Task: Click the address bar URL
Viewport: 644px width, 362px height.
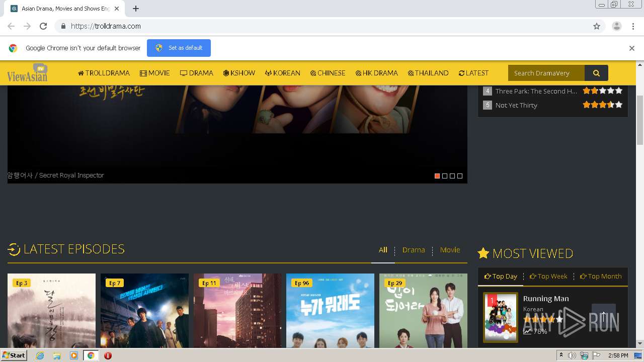Action: point(106,26)
